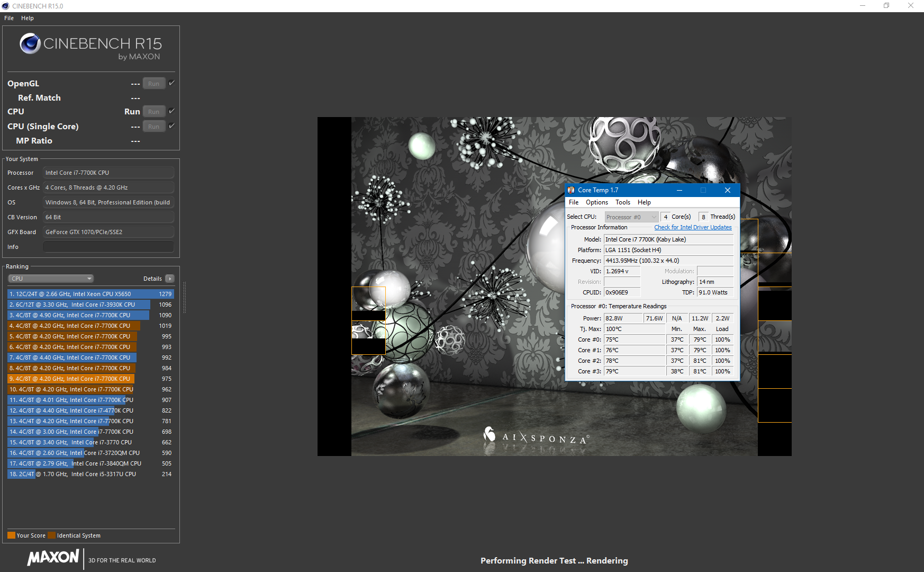Image resolution: width=924 pixels, height=572 pixels.
Task: Click the GFX Board GeForce GTX 1070 field
Action: pos(108,232)
